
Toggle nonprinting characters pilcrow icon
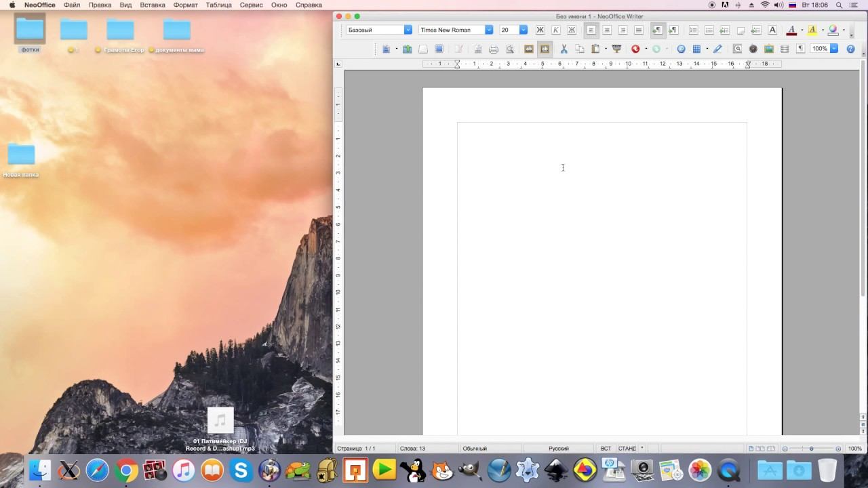click(x=801, y=49)
